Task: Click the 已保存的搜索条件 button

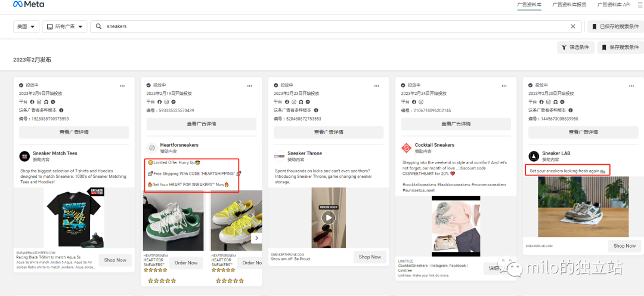Action: click(x=615, y=27)
